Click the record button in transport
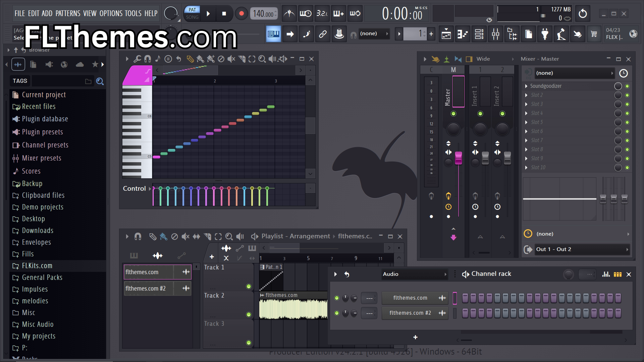The width and height of the screenshot is (644, 362). (241, 14)
